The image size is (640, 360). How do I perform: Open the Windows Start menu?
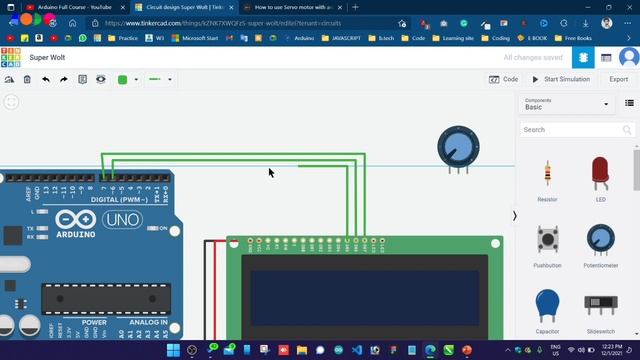pos(173,350)
